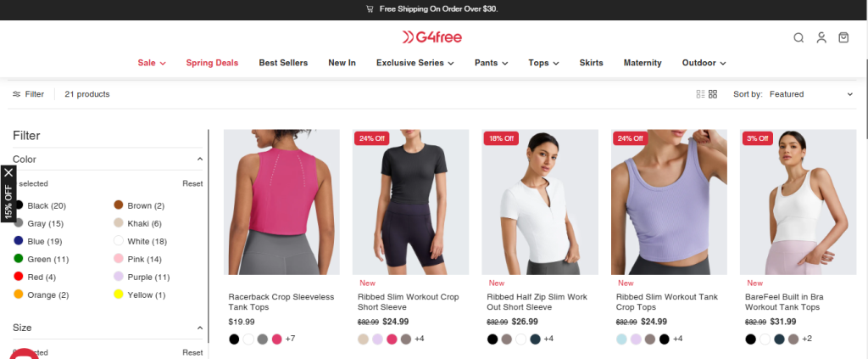Image resolution: width=868 pixels, height=359 pixels.
Task: Open the Exclusive Series menu
Action: pos(415,63)
